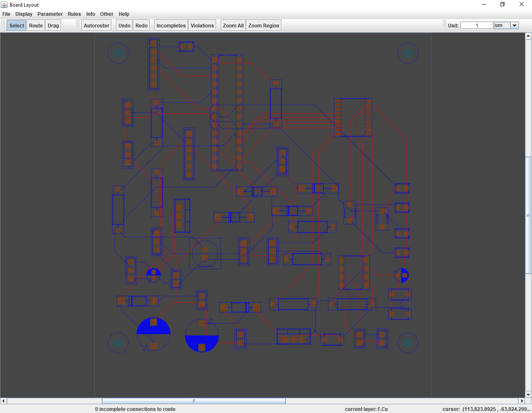Click the left toolbar drag handle

pos(4,25)
